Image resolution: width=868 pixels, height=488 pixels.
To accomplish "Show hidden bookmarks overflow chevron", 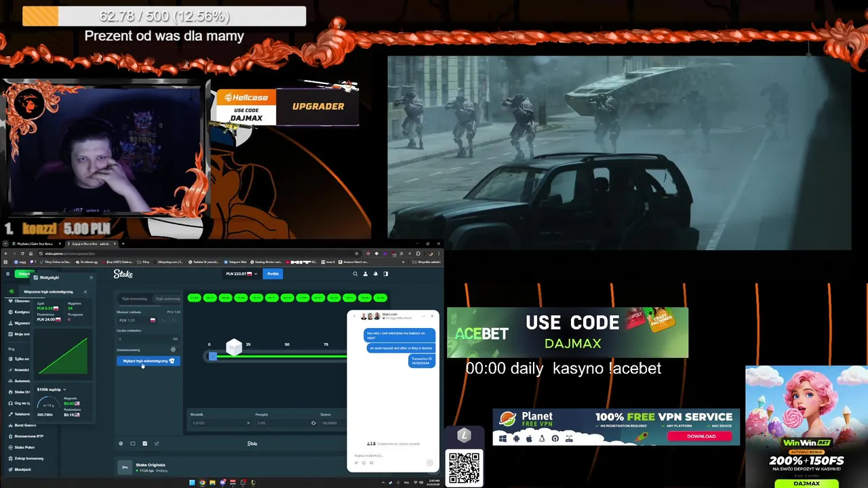I will (x=403, y=262).
